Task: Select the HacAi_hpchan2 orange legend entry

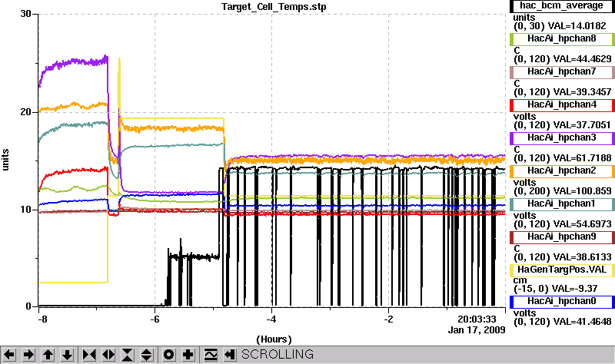Action: [x=561, y=170]
